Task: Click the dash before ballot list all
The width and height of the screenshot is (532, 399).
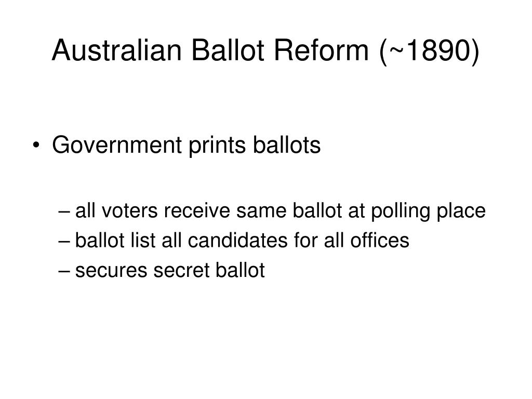Action: (64, 241)
